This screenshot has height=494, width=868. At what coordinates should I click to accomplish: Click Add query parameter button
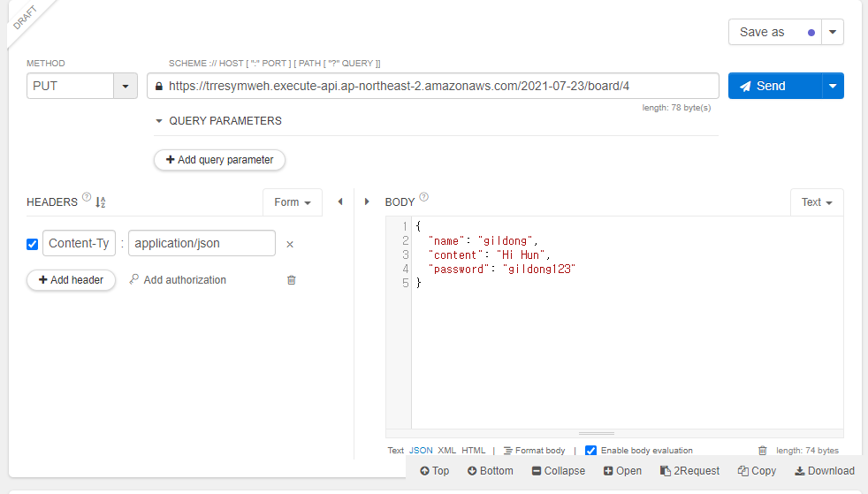pos(219,160)
